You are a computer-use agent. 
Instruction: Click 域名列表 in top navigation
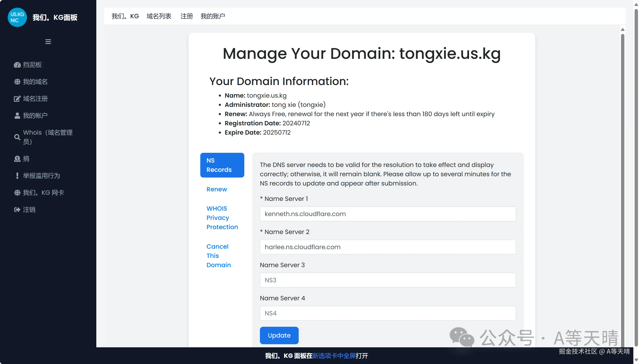coord(159,16)
